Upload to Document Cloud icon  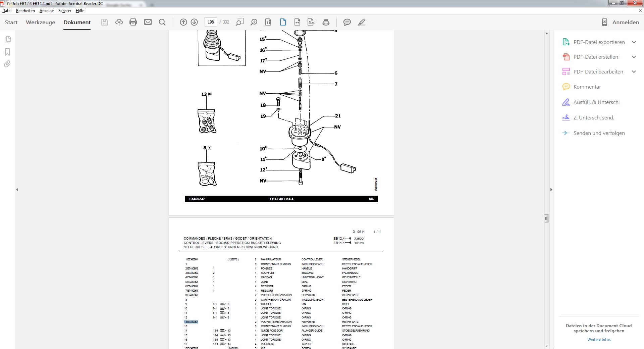[119, 22]
